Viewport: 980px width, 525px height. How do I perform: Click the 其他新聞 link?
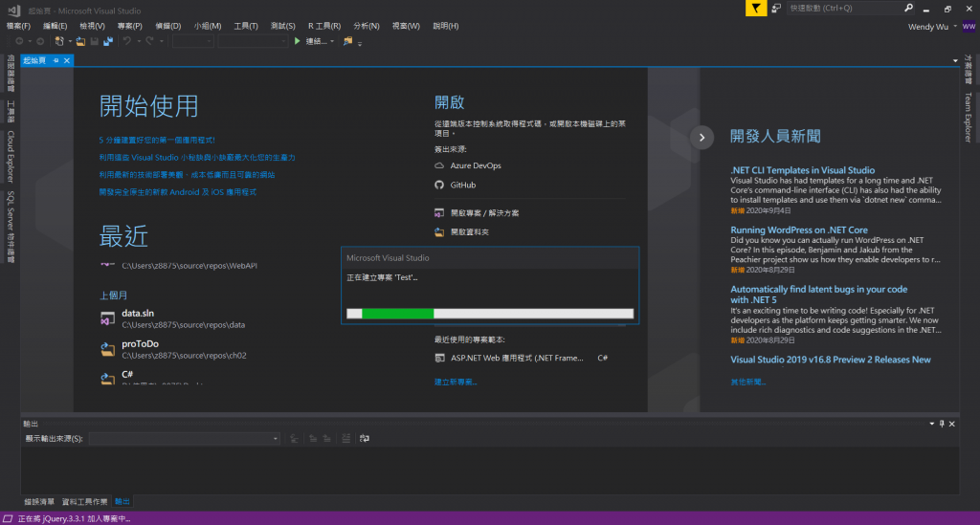pyautogui.click(x=748, y=383)
